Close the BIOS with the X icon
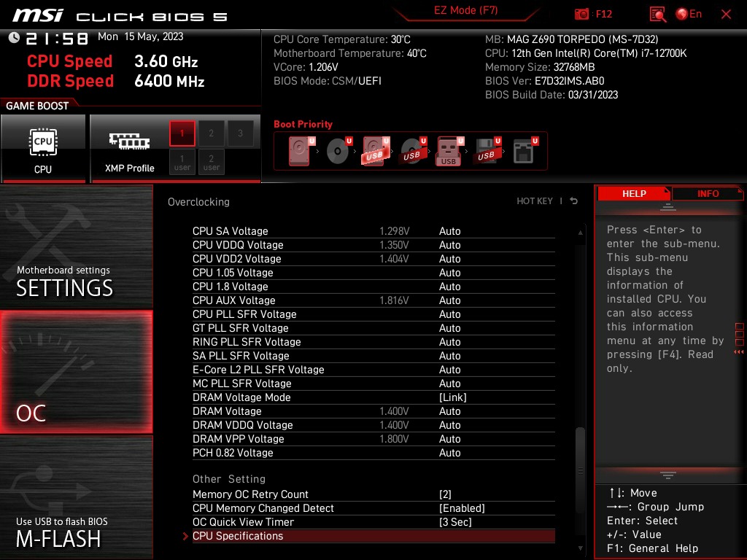 [x=726, y=15]
